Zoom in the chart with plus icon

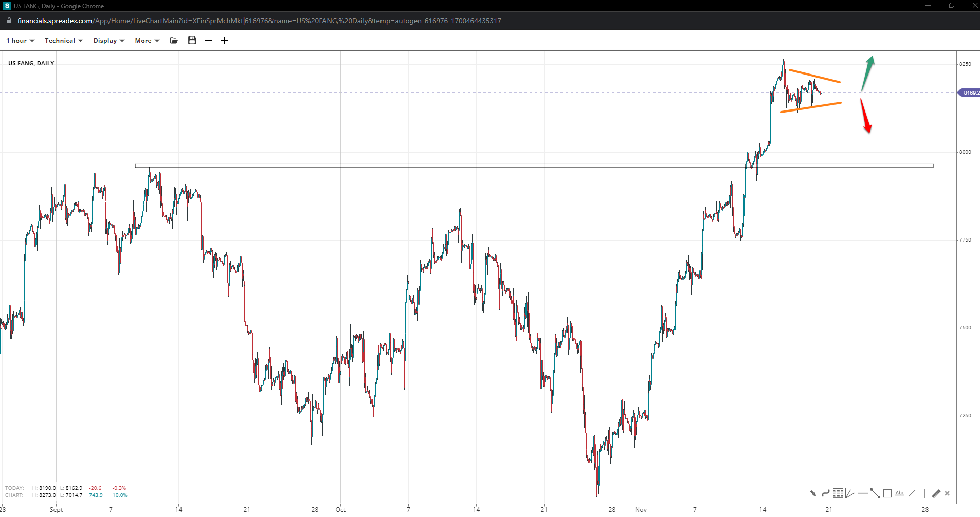pyautogui.click(x=224, y=41)
